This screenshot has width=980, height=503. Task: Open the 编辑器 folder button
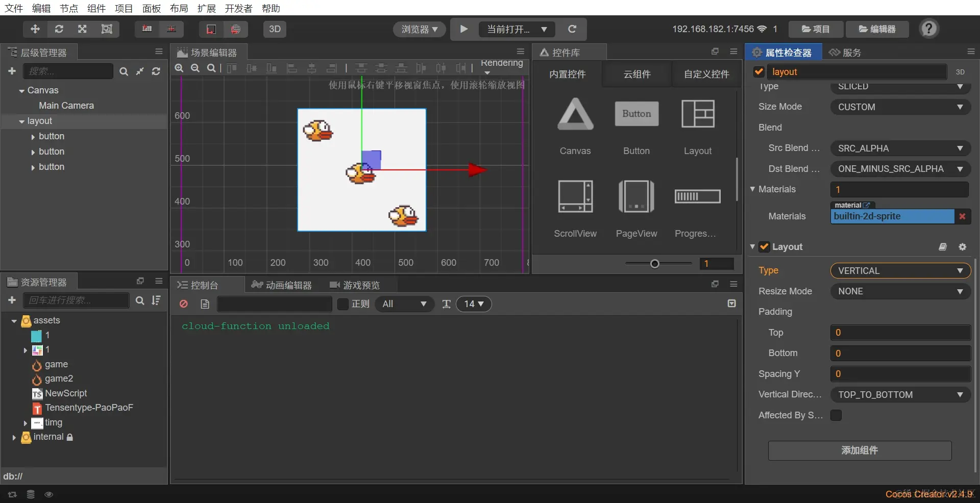pos(877,29)
